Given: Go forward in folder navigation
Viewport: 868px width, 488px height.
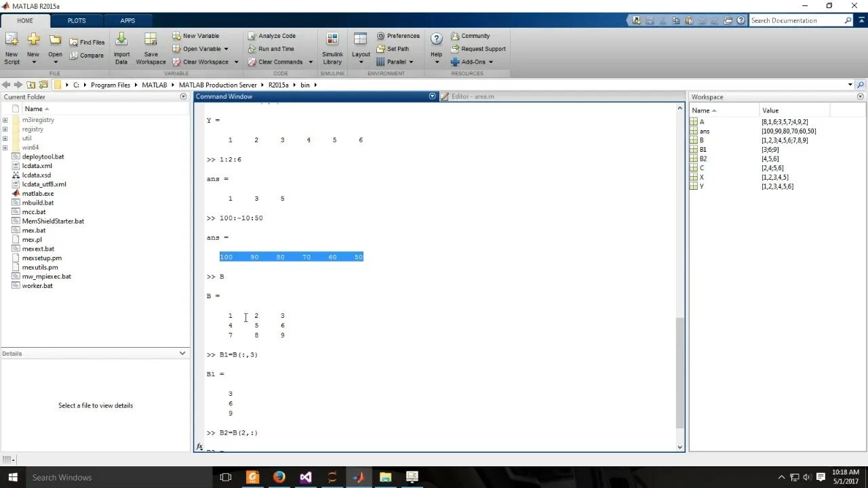Looking at the screenshot, I should pos(18,85).
